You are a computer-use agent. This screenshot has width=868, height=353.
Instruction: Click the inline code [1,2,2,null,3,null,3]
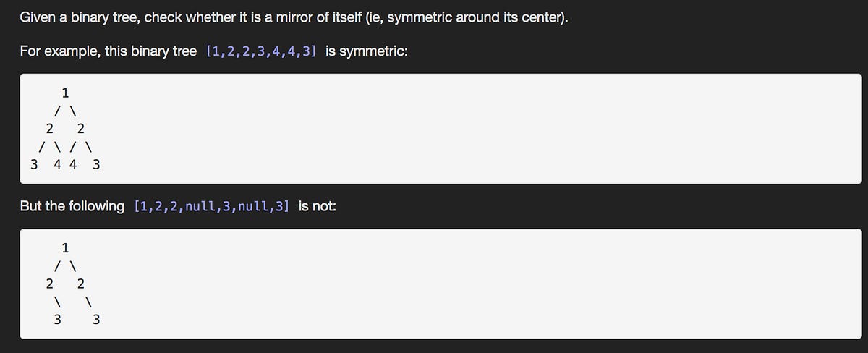pos(212,206)
